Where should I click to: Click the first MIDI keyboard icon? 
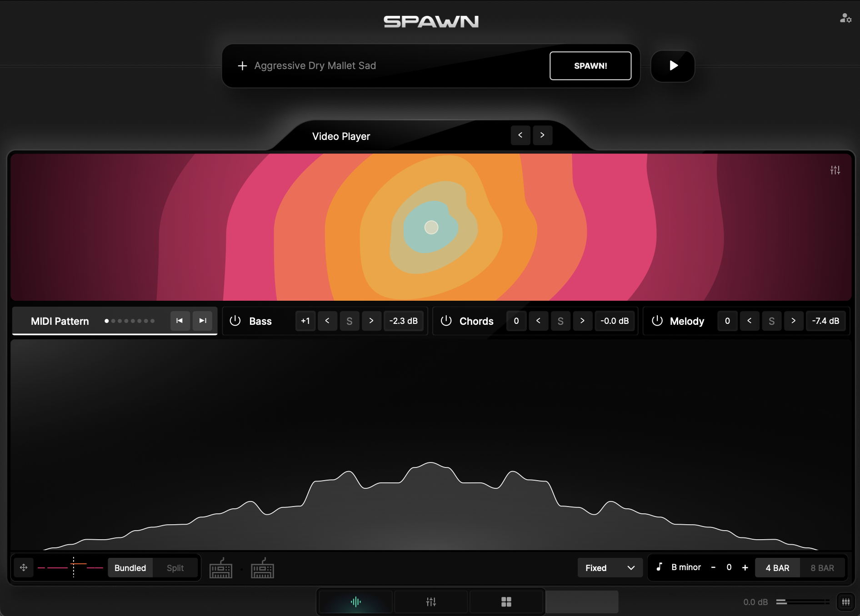tap(221, 568)
